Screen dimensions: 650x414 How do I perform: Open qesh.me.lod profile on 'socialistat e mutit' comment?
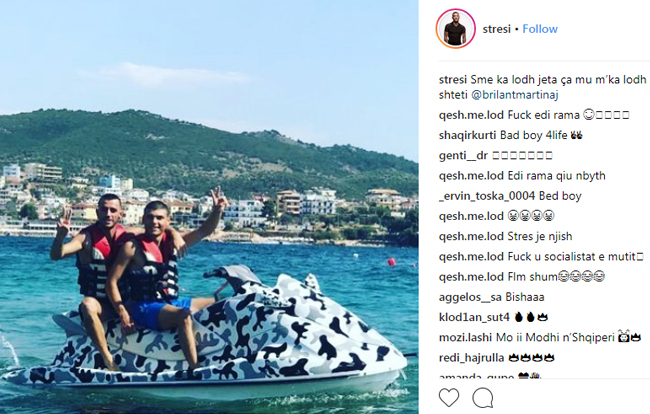[471, 257]
